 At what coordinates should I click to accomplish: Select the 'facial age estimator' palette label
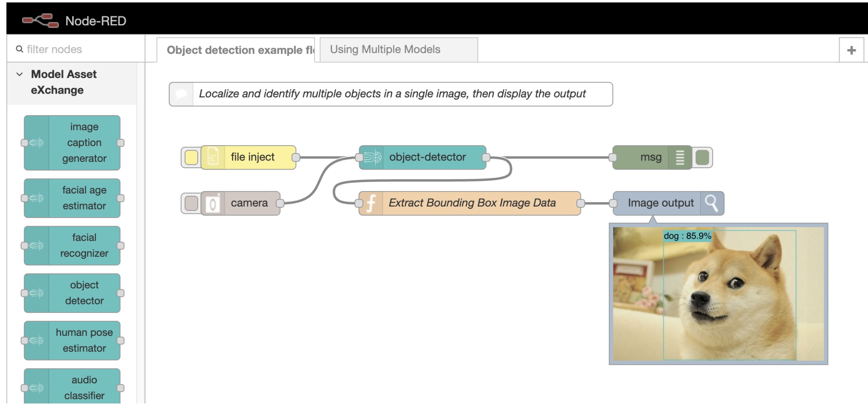coord(84,198)
